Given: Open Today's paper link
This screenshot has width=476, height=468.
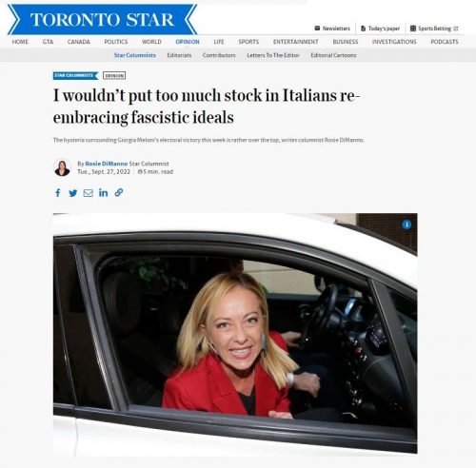Looking at the screenshot, I should 380,29.
